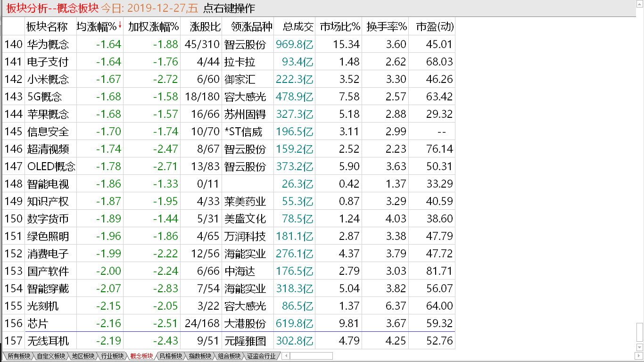This screenshot has height=362, width=644.
Task: Select the 组合板块 tab
Action: 229,356
